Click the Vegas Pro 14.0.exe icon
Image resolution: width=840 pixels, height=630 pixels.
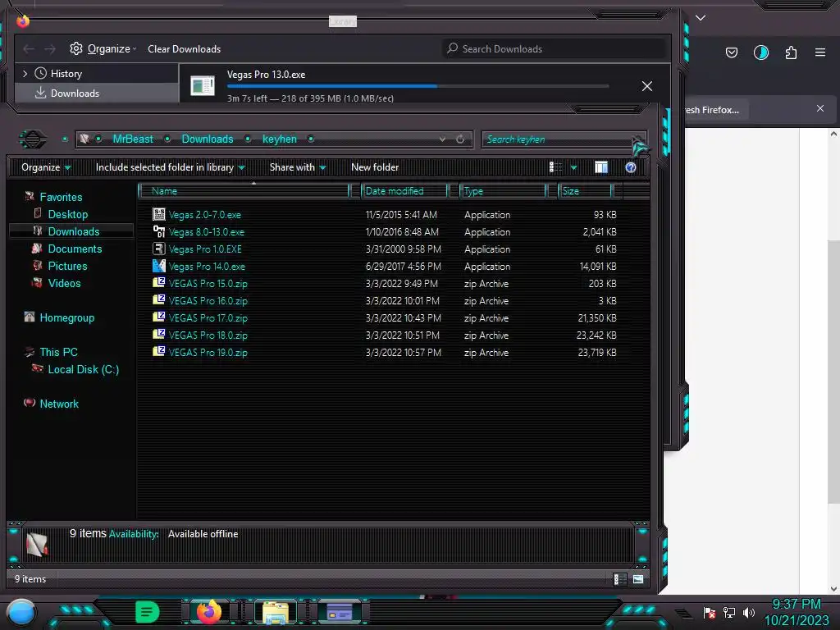(x=159, y=266)
